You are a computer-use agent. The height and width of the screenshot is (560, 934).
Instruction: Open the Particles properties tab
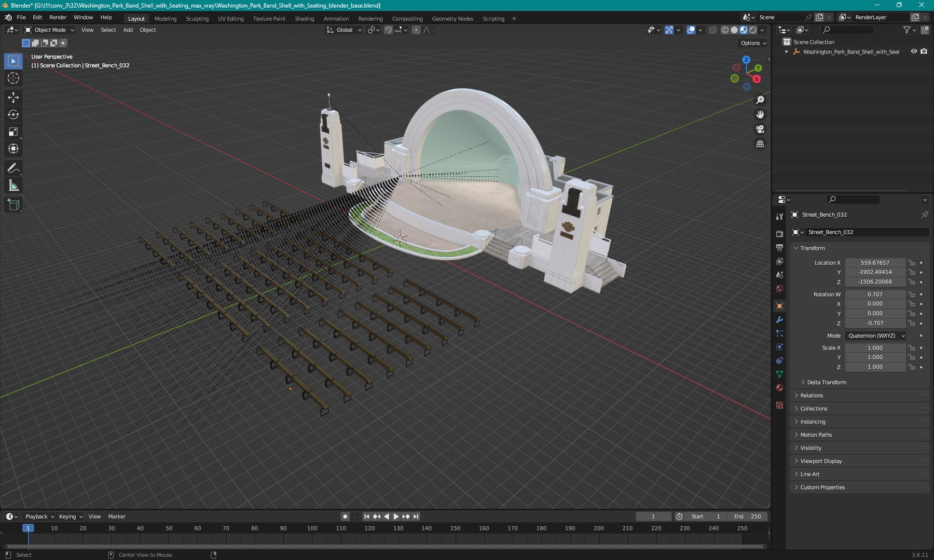point(779,333)
